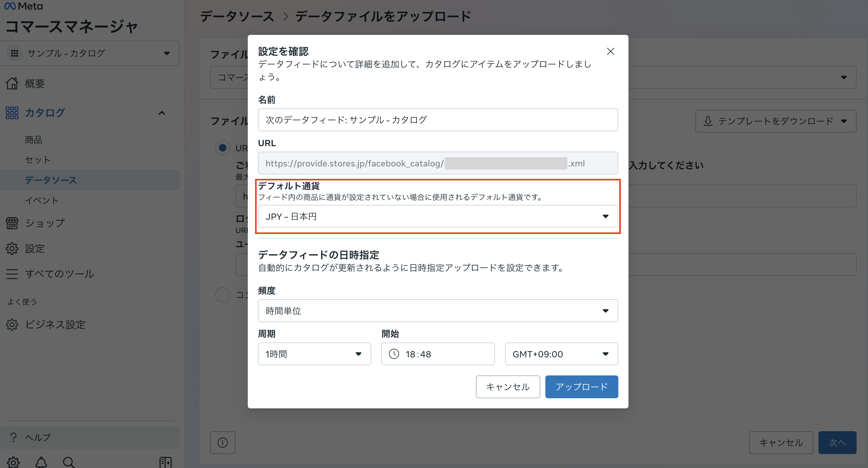The height and width of the screenshot is (468, 868).
Task: Select the URL upload radio button
Action: tap(222, 148)
